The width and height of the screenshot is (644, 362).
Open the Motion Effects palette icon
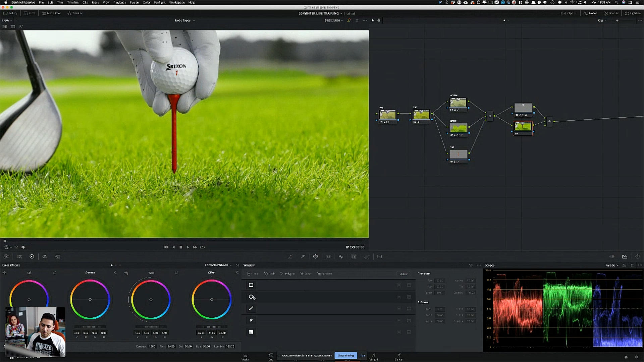point(58,257)
